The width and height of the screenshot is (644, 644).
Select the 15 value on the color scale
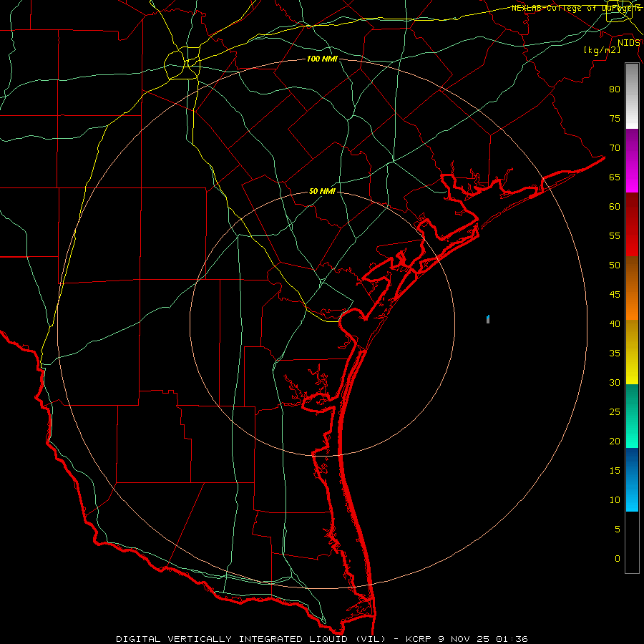point(615,470)
